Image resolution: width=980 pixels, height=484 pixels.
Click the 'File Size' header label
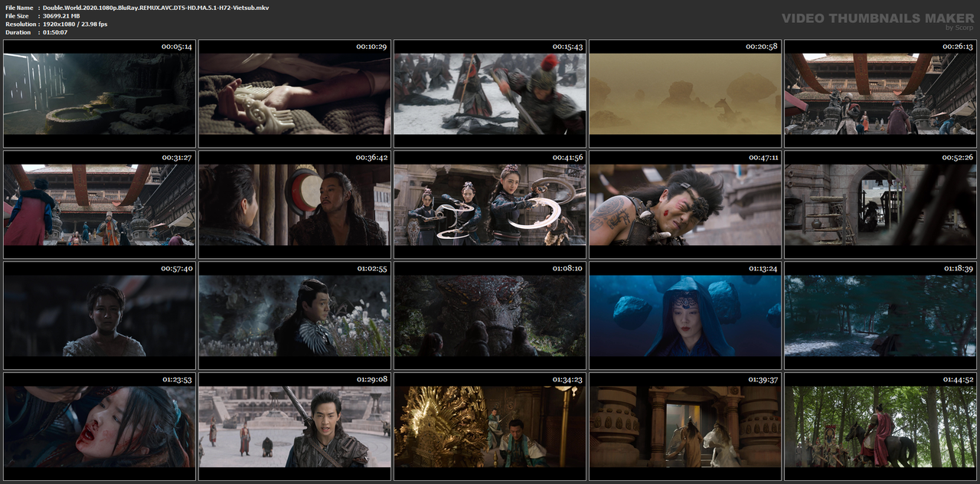(x=18, y=16)
